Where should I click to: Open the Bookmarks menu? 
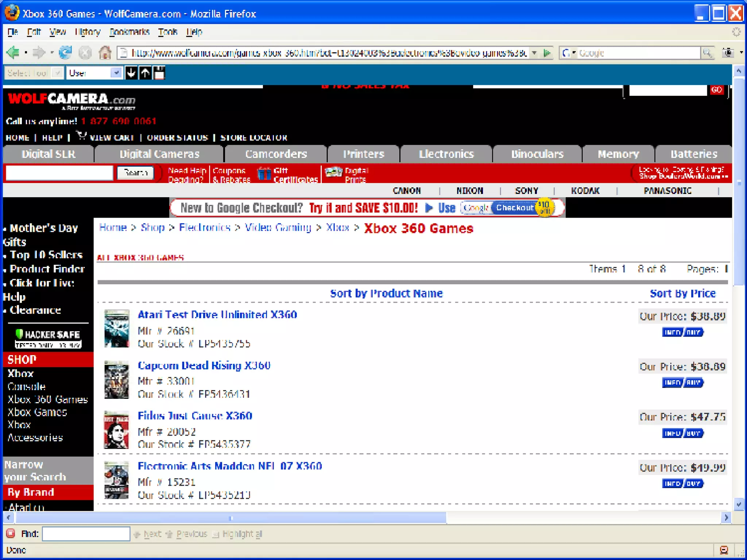[129, 32]
